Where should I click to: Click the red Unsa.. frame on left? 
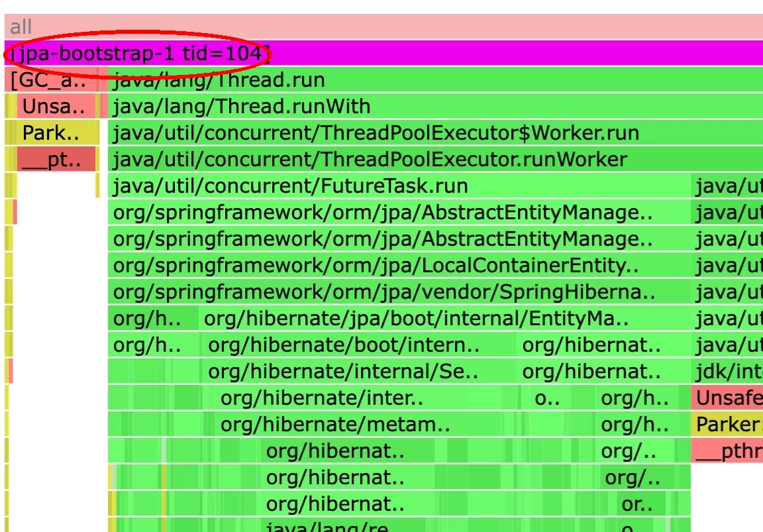(54, 107)
